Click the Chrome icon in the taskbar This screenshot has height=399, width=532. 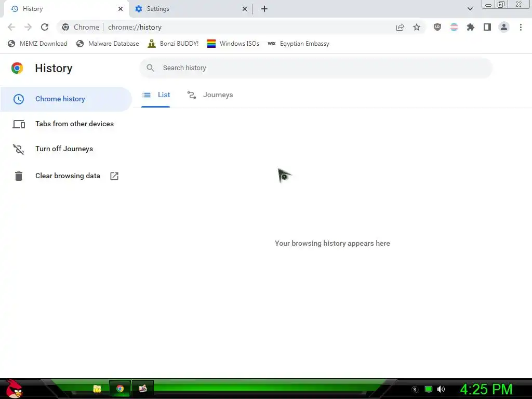120,389
